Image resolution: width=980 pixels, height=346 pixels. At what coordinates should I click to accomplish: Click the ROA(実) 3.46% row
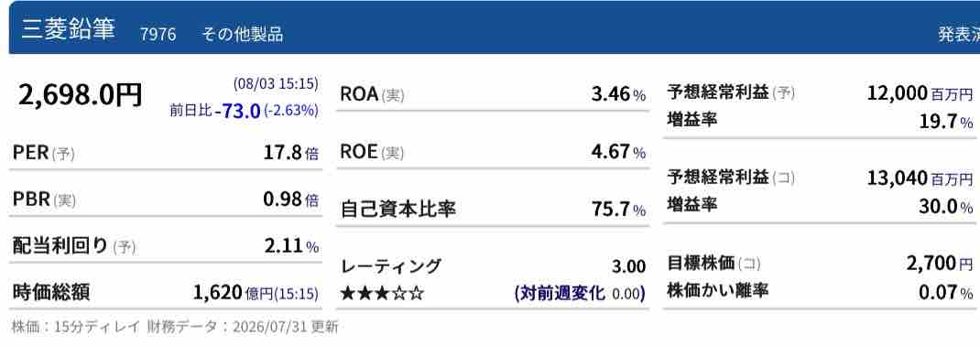tap(493, 95)
